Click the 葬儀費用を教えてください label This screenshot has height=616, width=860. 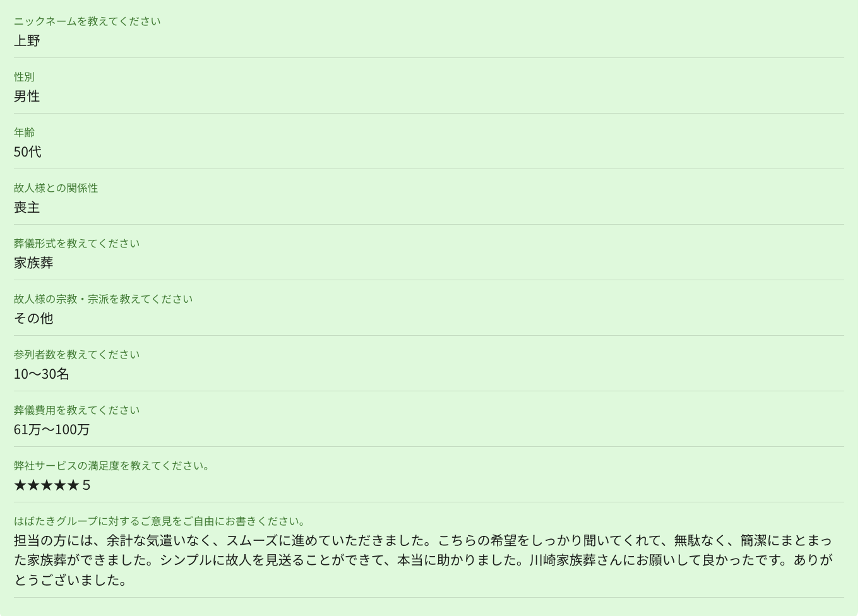pos(76,410)
